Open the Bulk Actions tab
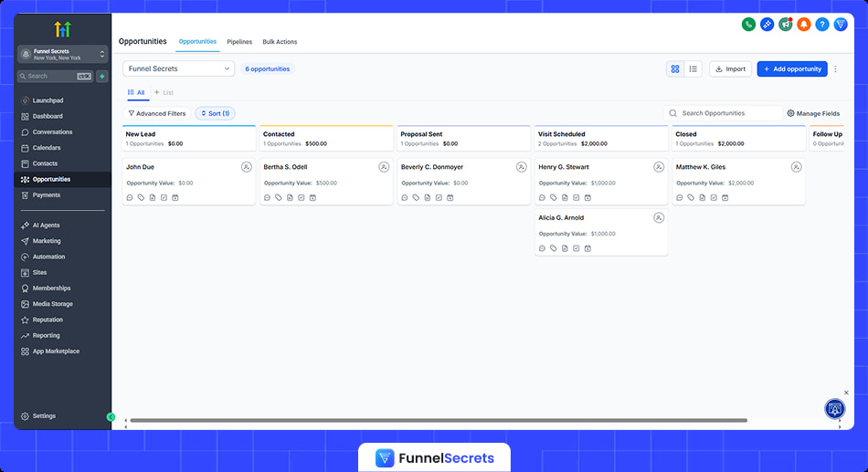Viewport: 868px width, 472px height. (280, 42)
